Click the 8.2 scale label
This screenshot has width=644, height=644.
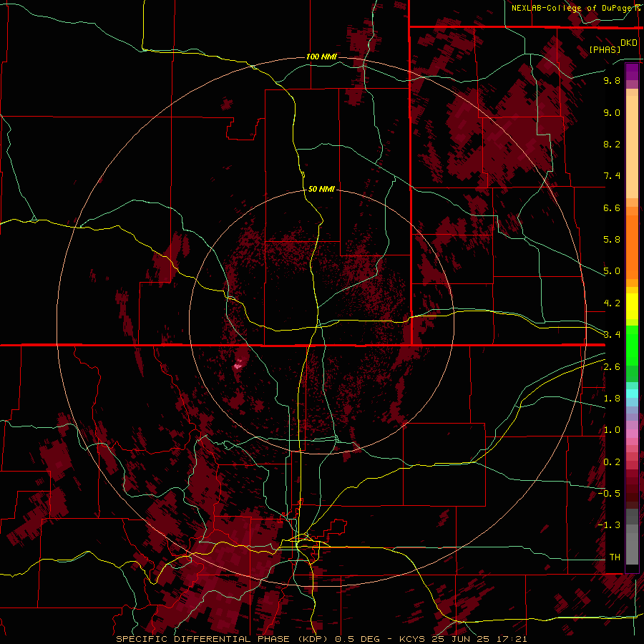tap(612, 144)
